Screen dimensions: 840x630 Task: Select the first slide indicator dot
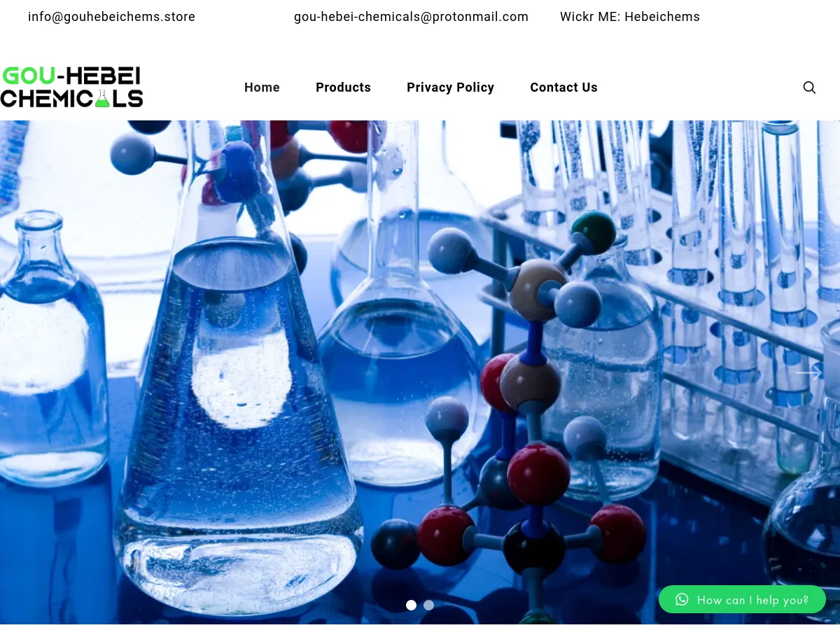click(411, 605)
